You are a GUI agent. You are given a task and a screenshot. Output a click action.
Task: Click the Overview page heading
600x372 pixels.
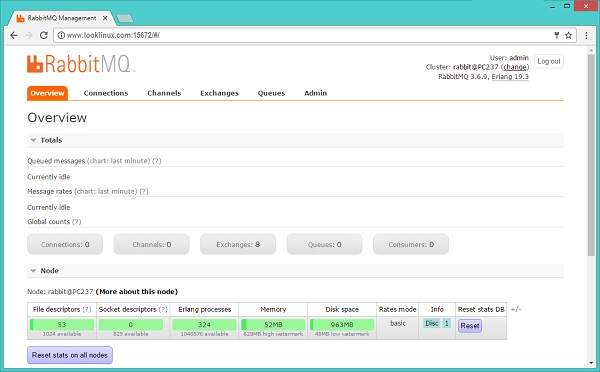tap(57, 117)
